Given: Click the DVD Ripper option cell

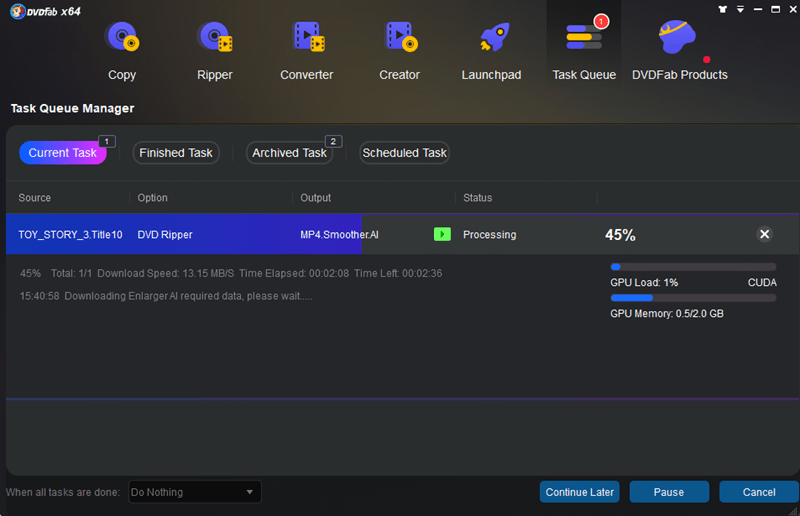Looking at the screenshot, I should 165,235.
